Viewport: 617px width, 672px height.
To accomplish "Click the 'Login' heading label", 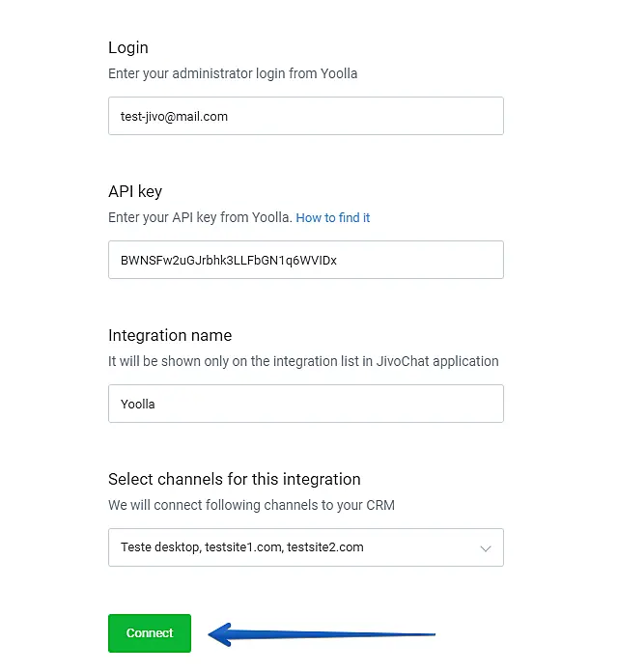I will click(128, 48).
